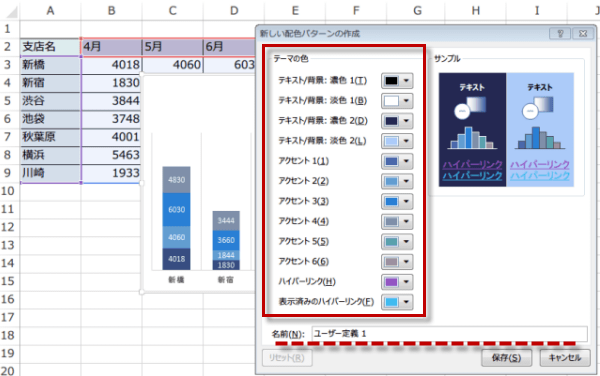Select cell with value 5463

tap(111, 155)
